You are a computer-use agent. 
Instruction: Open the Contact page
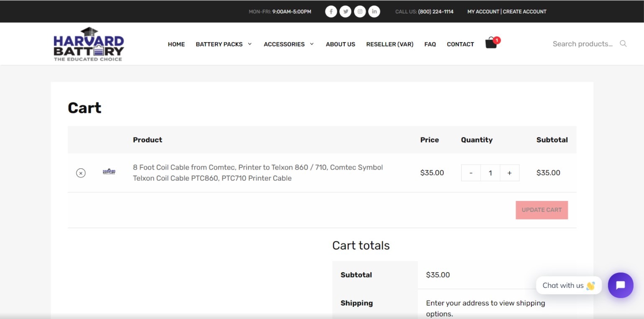coord(460,44)
